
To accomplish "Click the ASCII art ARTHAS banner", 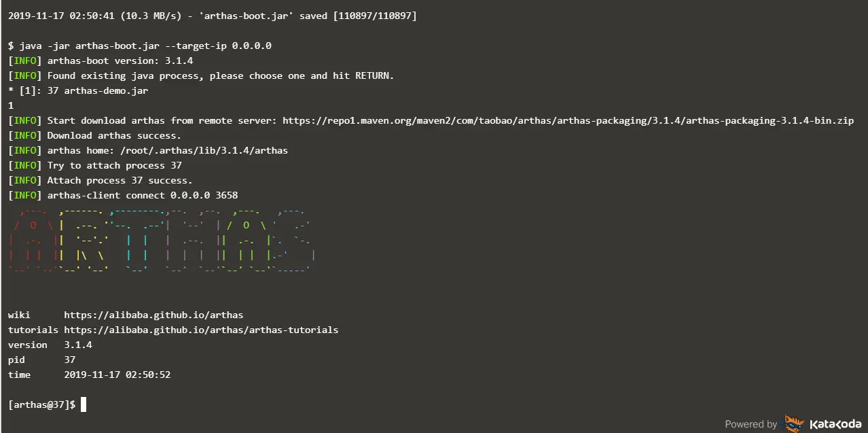I will 162,241.
